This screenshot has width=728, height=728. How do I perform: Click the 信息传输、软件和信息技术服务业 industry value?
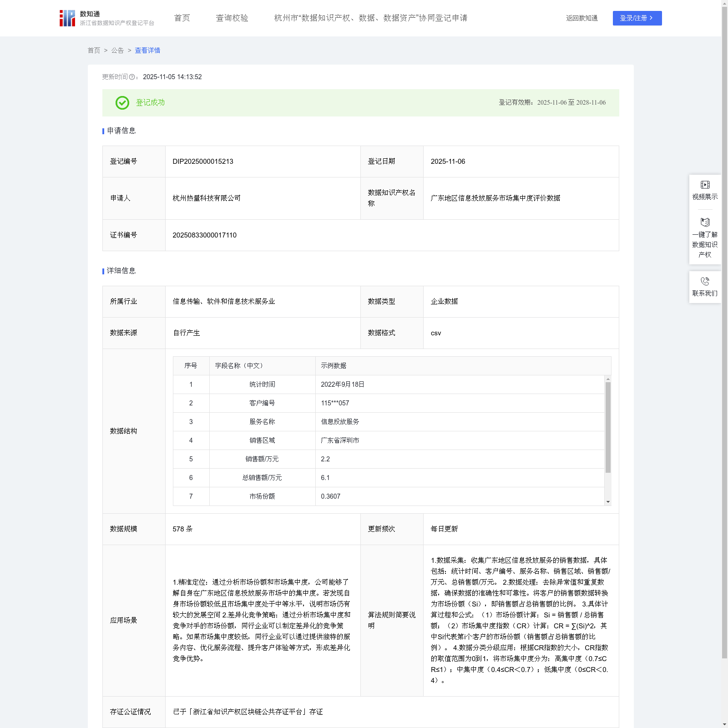(x=224, y=302)
